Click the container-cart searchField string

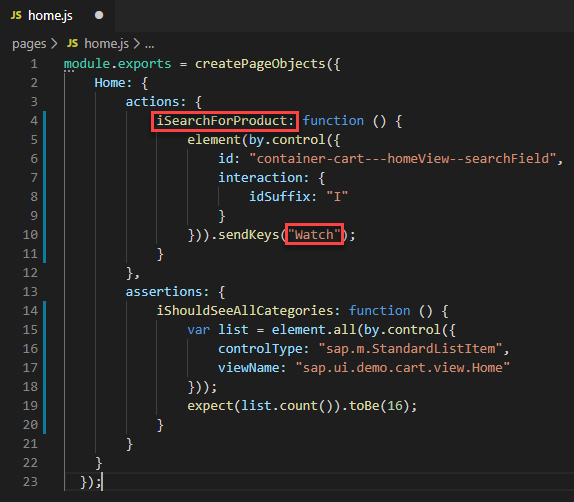point(402,159)
